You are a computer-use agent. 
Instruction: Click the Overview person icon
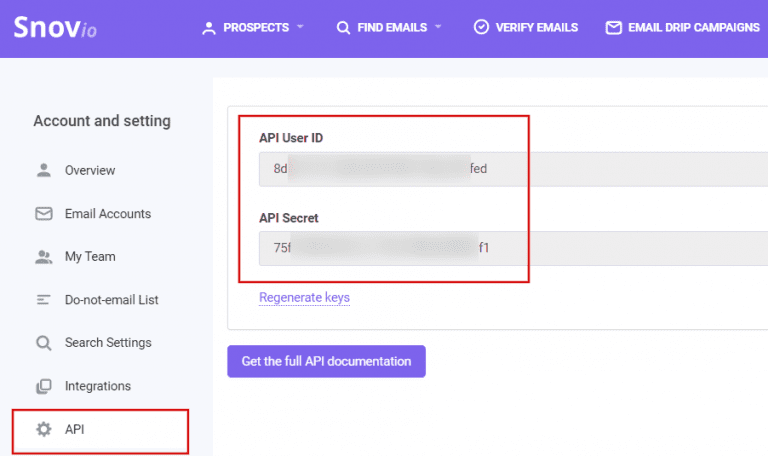(x=43, y=170)
